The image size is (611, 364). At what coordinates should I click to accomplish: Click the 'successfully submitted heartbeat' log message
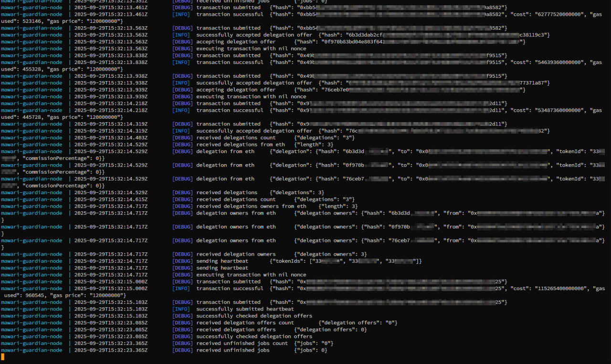(245, 309)
